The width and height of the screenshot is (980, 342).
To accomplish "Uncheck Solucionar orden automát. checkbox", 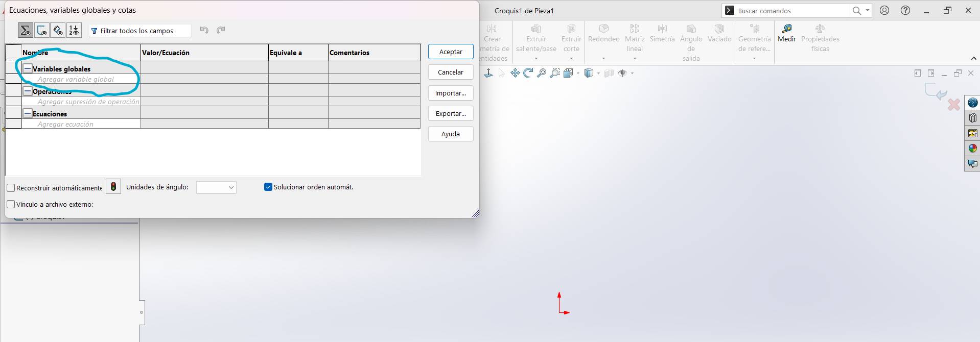I will tap(268, 187).
